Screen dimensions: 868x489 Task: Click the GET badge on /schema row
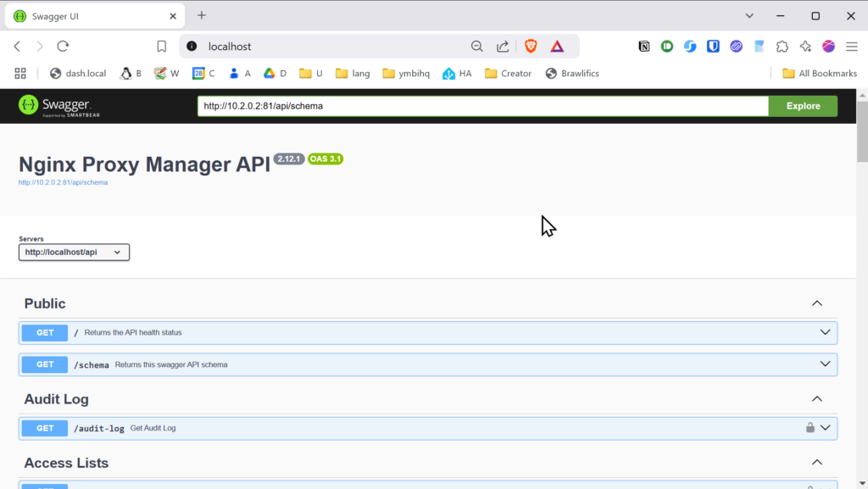(45, 364)
